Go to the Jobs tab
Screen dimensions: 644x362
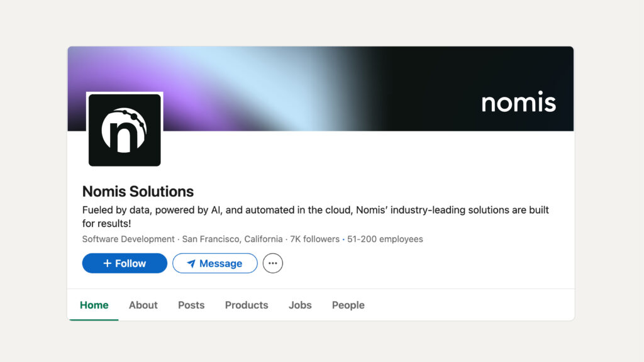point(300,305)
